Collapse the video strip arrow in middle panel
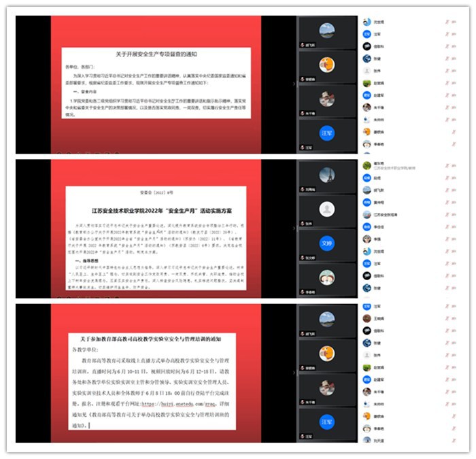Screen dimensions: 476x459 click(x=294, y=226)
